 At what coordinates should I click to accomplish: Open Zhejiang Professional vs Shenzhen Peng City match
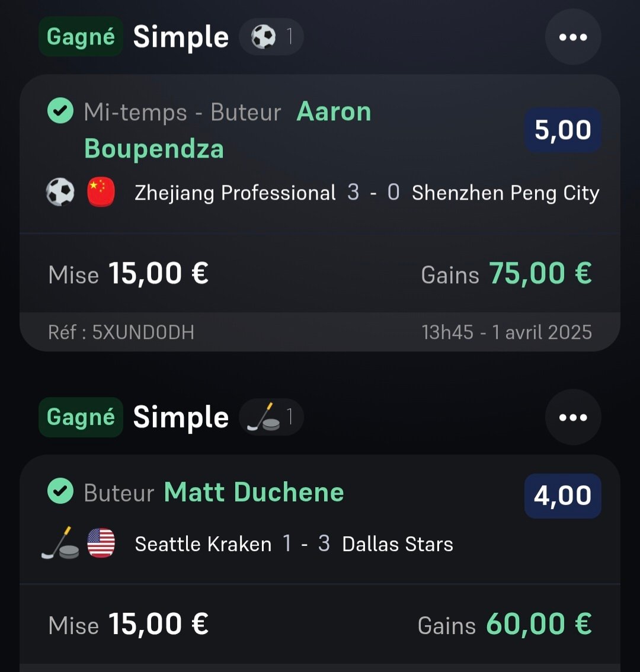[367, 193]
